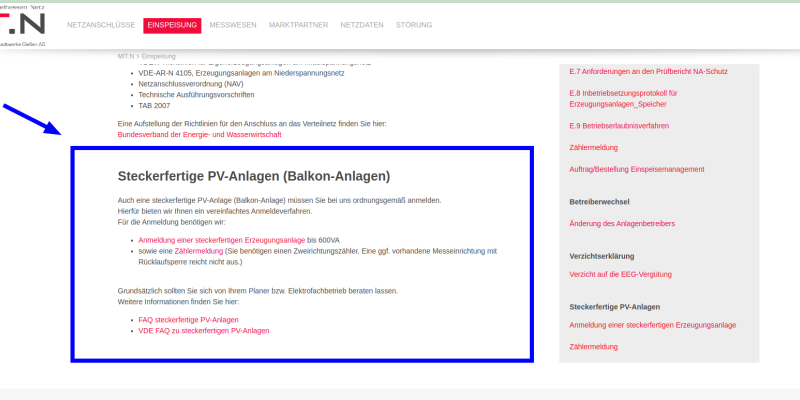Open the NETZANSCHLÜSSE menu item
800x400 pixels.
[102, 25]
